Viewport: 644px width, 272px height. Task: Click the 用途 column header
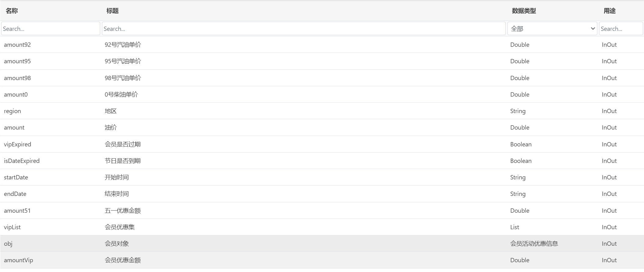pos(609,11)
